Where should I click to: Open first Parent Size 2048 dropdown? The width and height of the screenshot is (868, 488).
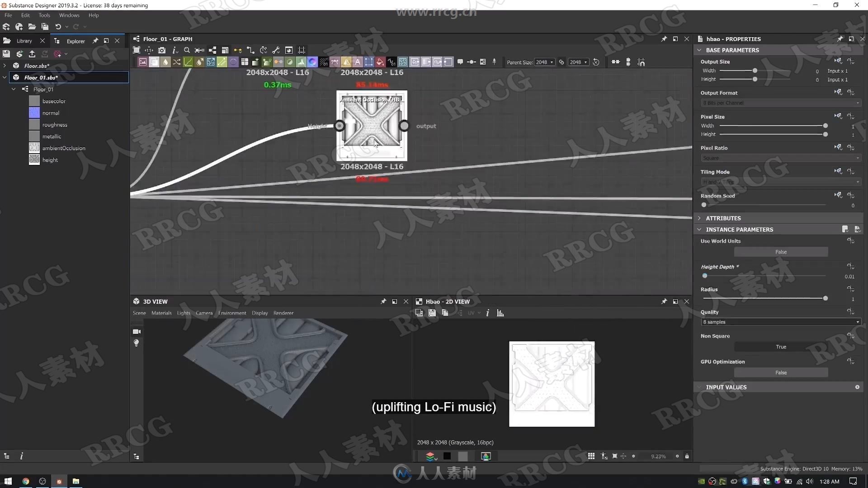[545, 62]
